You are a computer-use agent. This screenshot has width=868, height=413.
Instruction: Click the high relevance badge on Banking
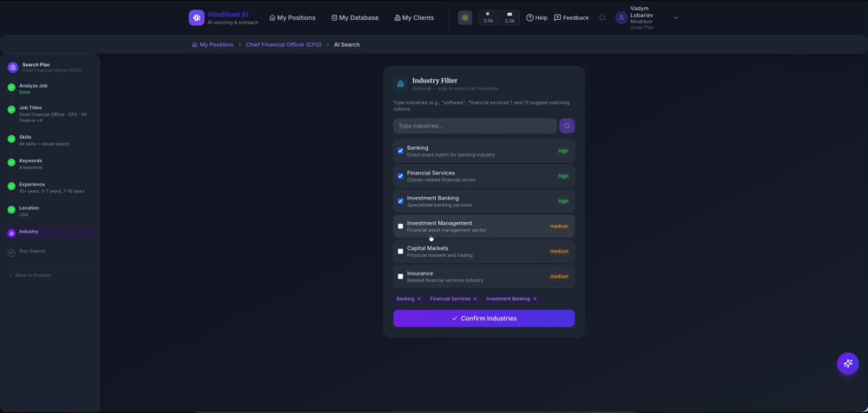coord(563,151)
